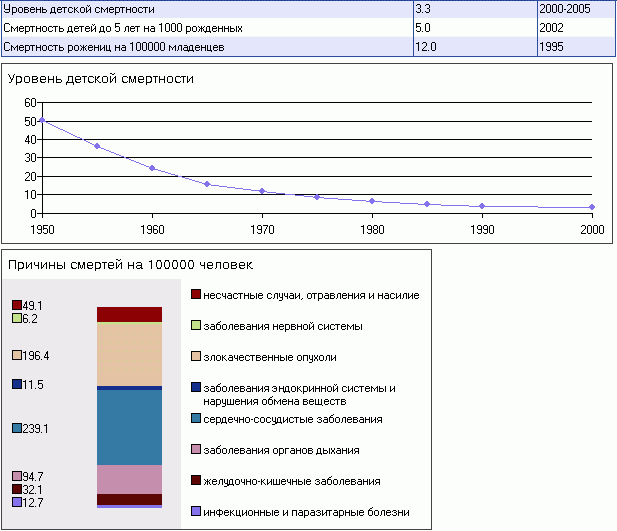The width and height of the screenshot is (617, 531).
Task: Click legend swatch for заболевания органов дыхания
Action: pos(196,450)
